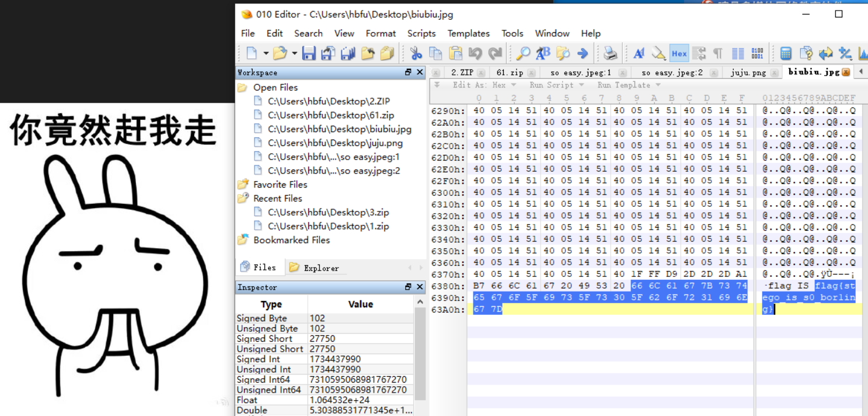Click the 0100 0001 binary view icon
Viewport: 868px width, 416px height.
758,54
